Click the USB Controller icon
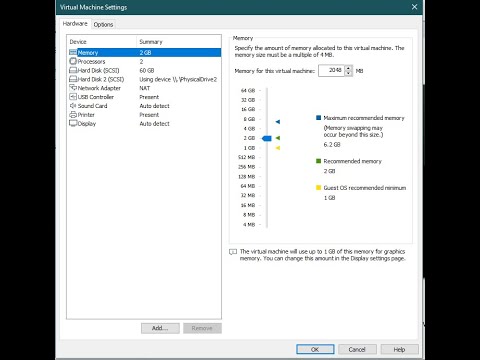This screenshot has width=480, height=360. (73, 97)
